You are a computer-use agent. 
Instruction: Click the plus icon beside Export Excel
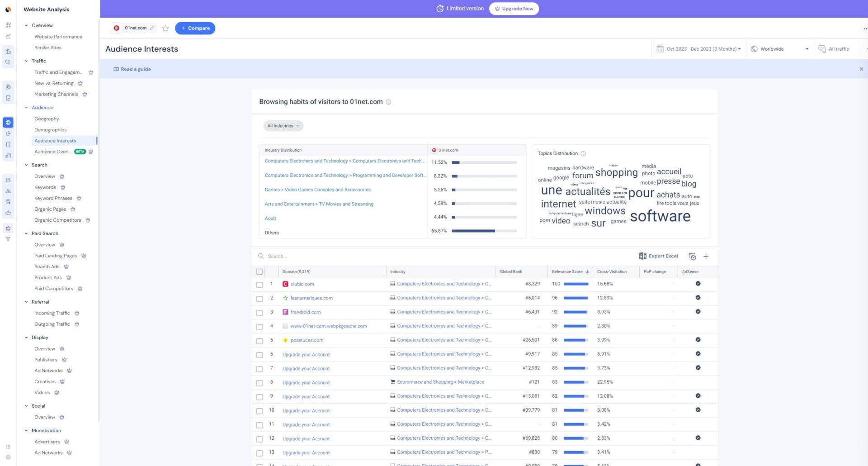[x=706, y=257]
